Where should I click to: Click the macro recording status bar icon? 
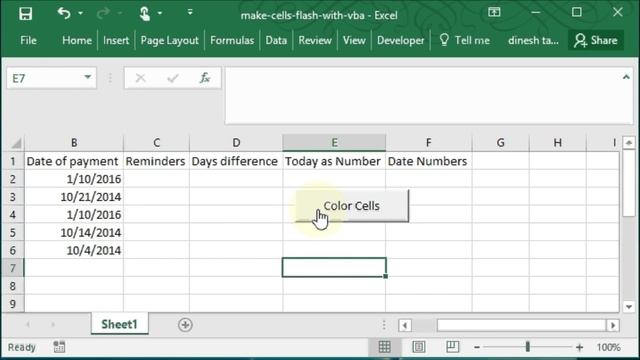tap(59, 347)
